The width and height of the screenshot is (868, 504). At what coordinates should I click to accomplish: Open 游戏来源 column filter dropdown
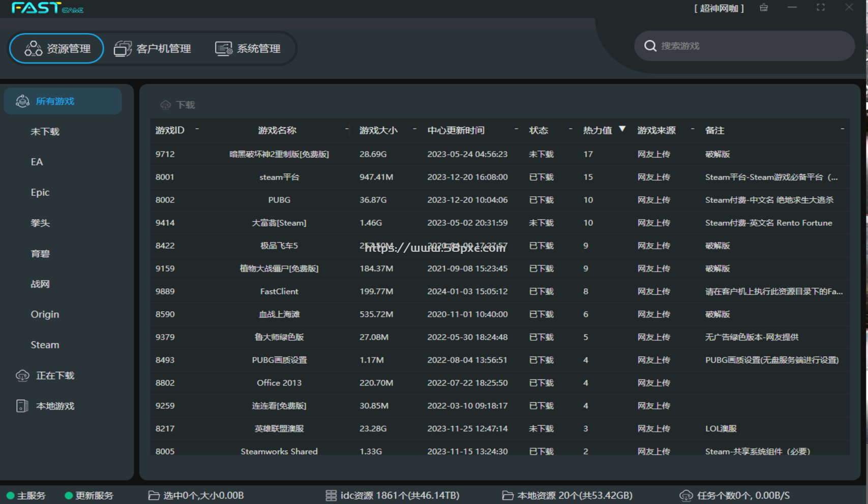(693, 129)
